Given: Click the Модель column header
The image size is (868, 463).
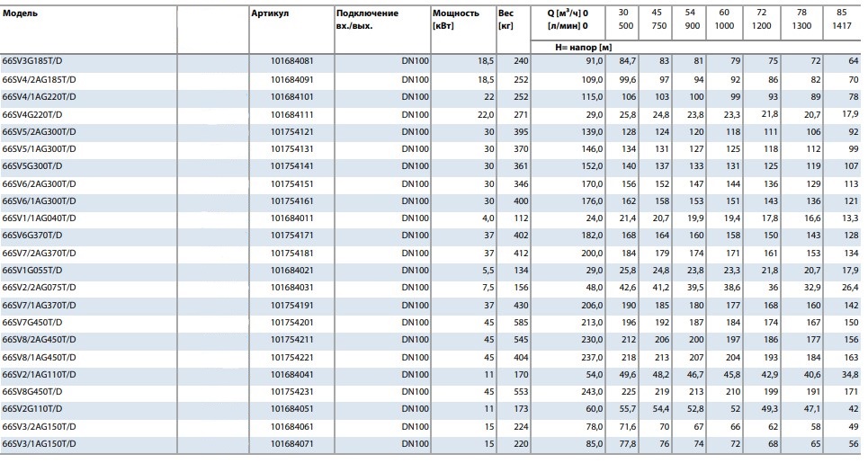Looking at the screenshot, I should click(x=21, y=14).
